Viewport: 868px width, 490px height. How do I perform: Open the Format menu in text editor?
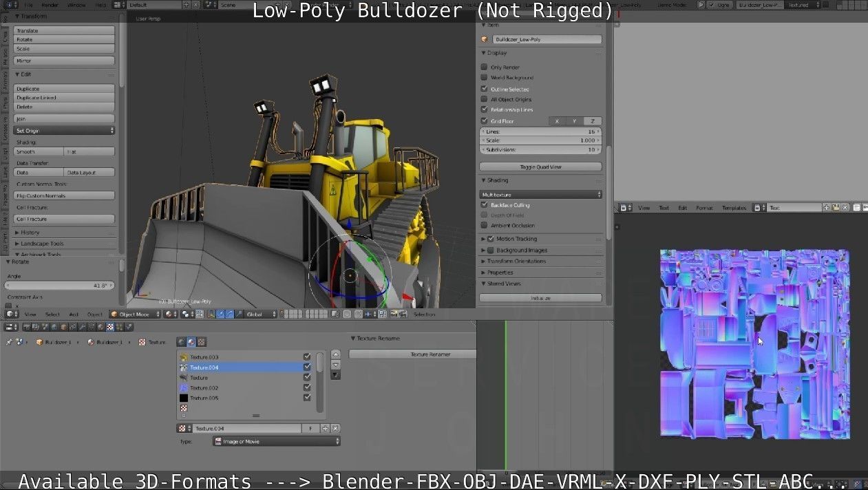705,208
